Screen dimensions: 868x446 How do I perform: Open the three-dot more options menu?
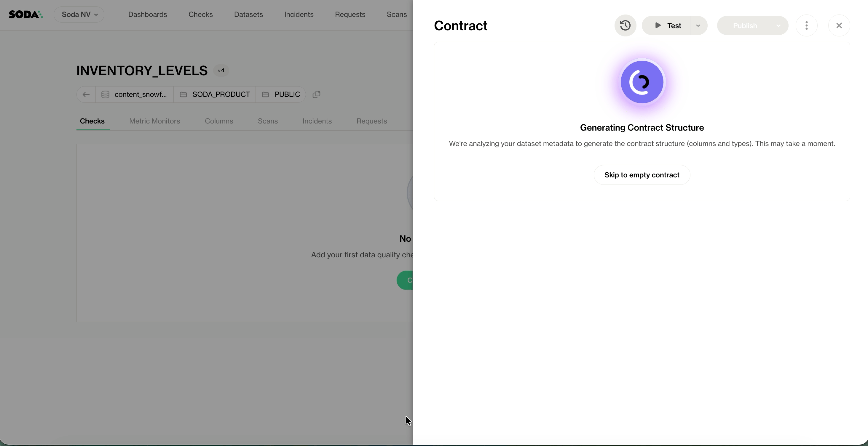(806, 25)
